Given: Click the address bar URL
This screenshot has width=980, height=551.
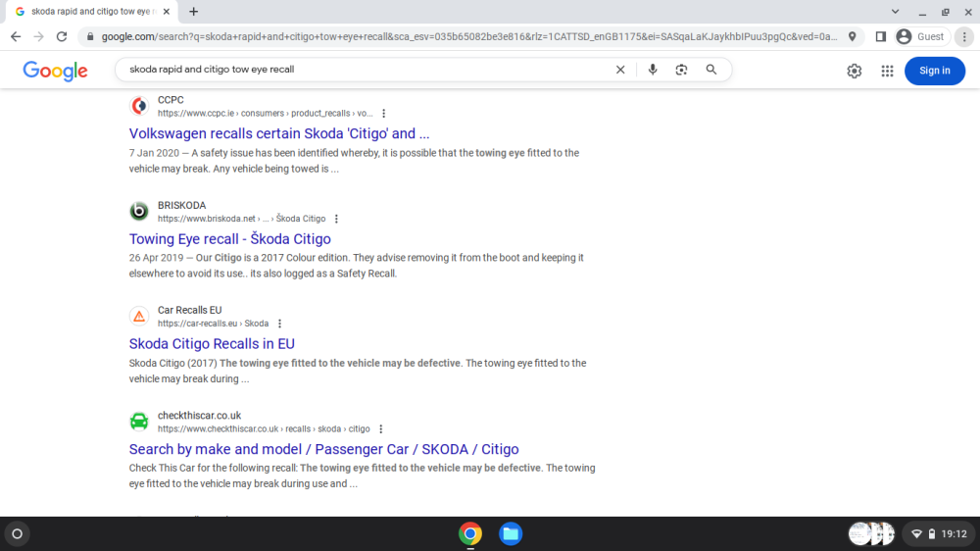Looking at the screenshot, I should coord(468,37).
